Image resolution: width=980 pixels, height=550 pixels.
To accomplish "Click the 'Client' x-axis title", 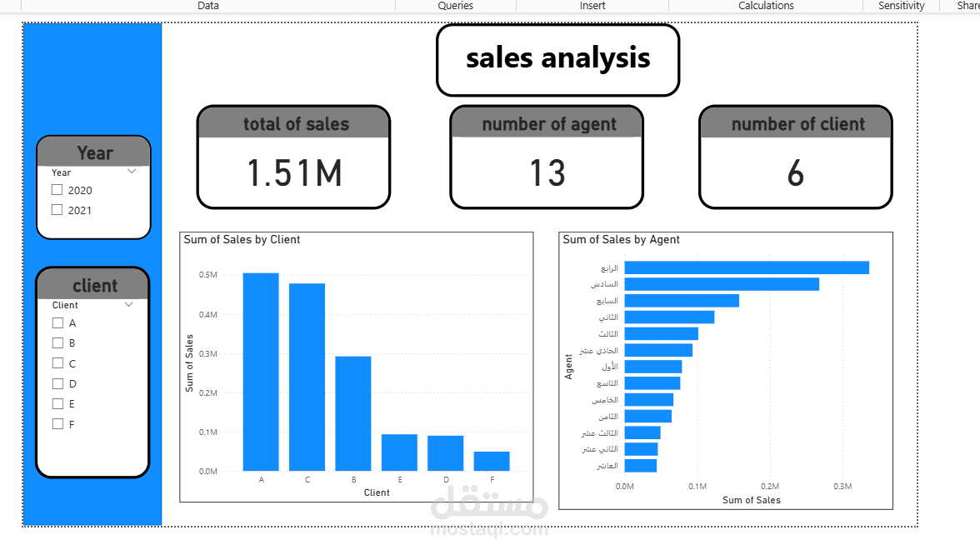I will [377, 492].
